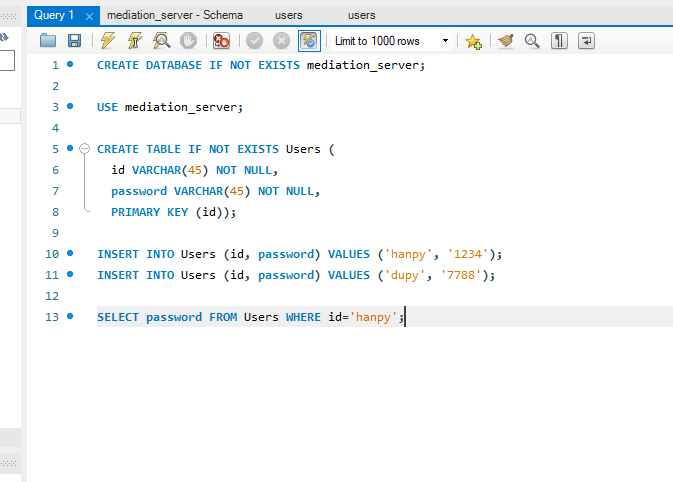The width and height of the screenshot is (673, 482).
Task: Click statement marker on line 10
Action: click(70, 253)
